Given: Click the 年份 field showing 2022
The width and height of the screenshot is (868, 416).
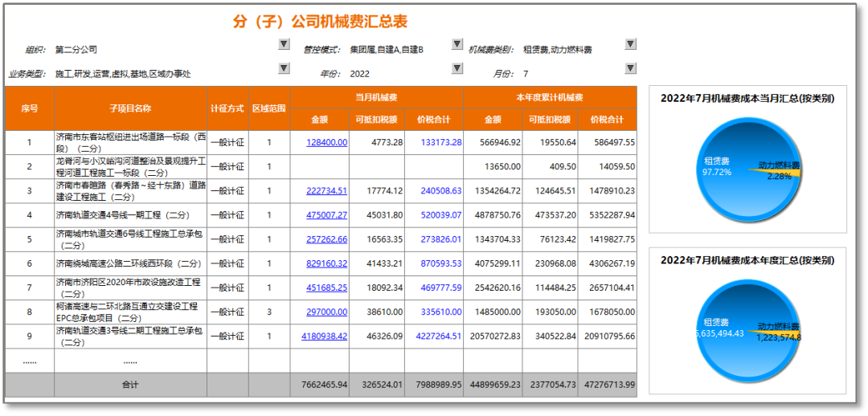Looking at the screenshot, I should [360, 74].
